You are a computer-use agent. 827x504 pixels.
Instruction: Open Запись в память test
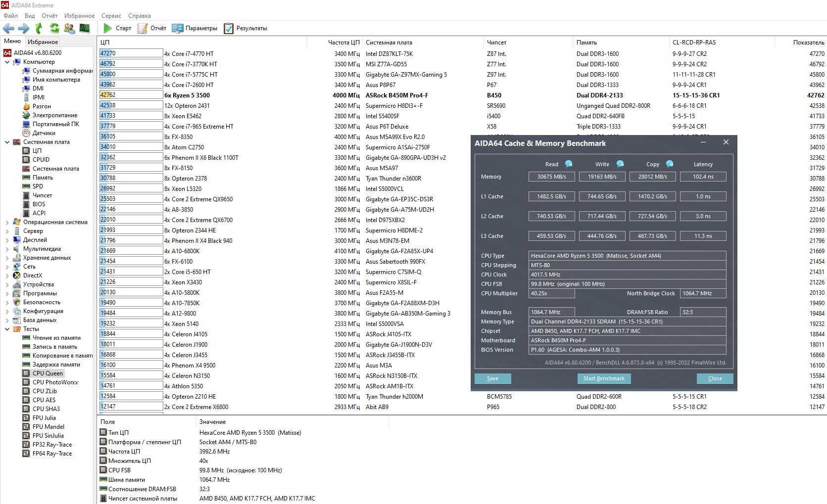[49, 347]
